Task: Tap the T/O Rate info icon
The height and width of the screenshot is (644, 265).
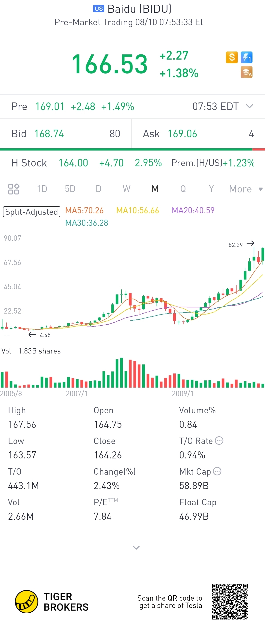Action: tap(219, 441)
